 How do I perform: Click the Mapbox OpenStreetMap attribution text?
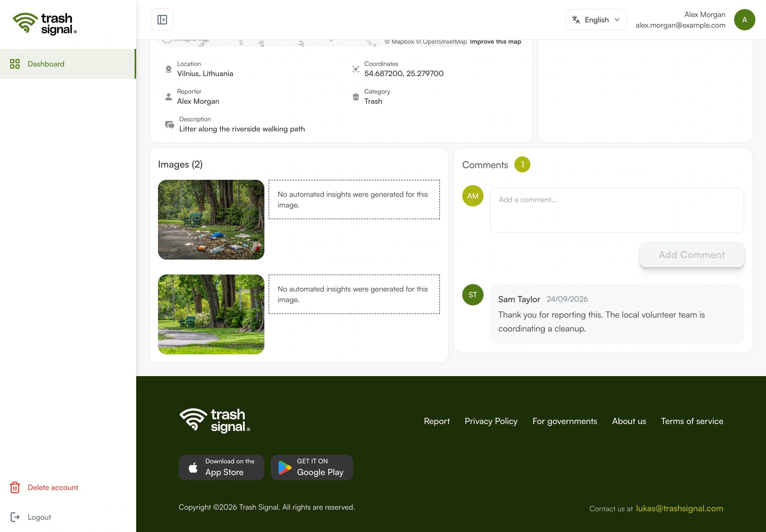tap(426, 42)
